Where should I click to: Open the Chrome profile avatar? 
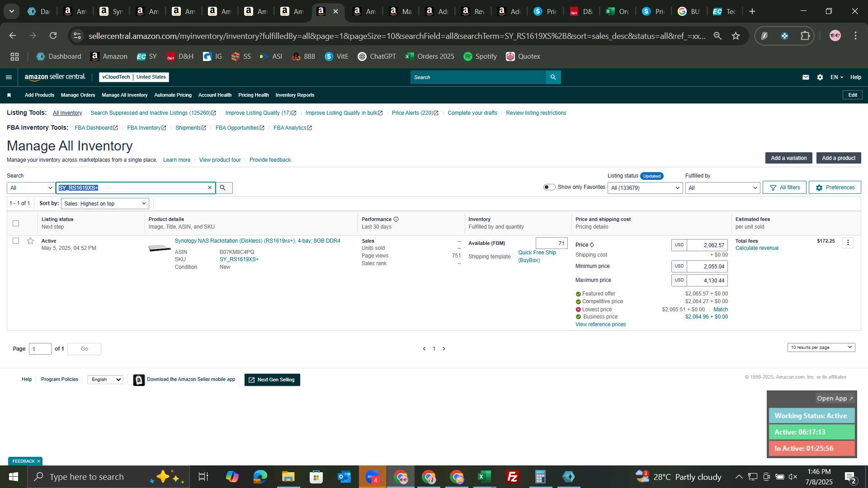coord(835,36)
